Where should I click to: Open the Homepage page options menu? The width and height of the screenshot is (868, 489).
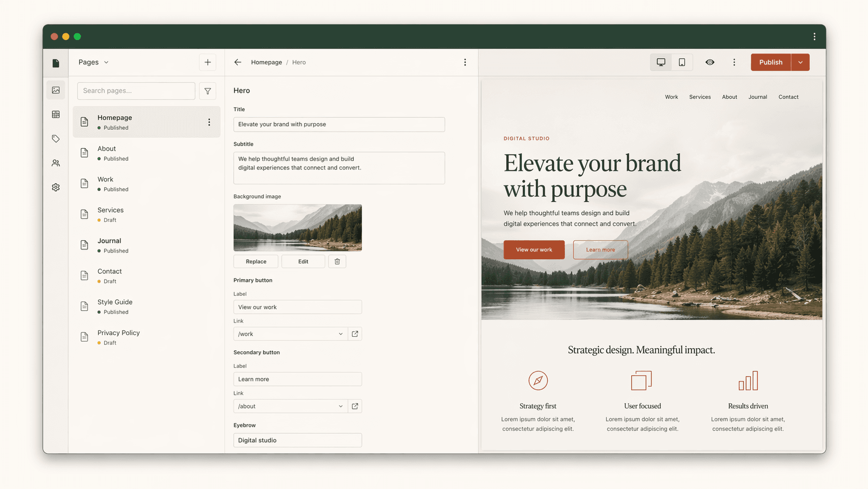pos(209,122)
